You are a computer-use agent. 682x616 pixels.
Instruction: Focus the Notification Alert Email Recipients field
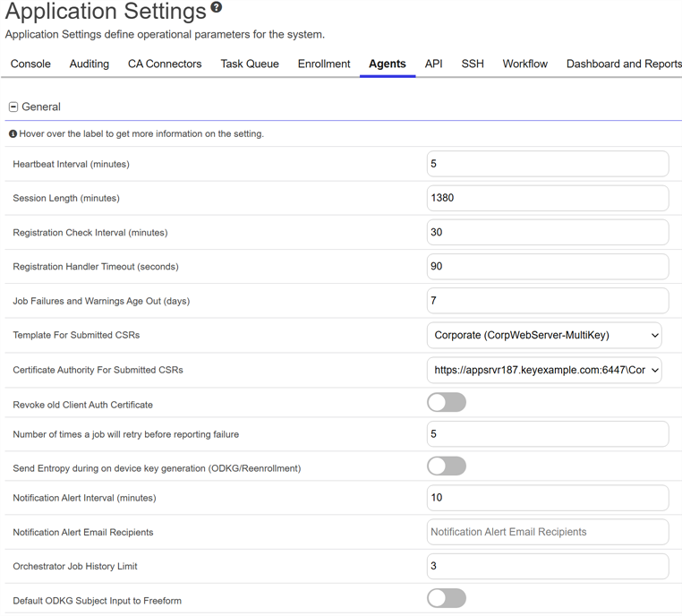click(x=547, y=532)
